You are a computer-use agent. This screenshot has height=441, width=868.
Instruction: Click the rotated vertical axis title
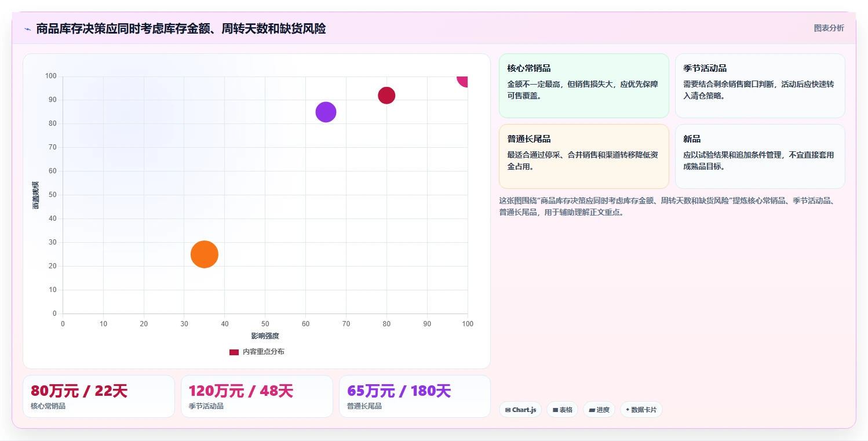coord(36,195)
